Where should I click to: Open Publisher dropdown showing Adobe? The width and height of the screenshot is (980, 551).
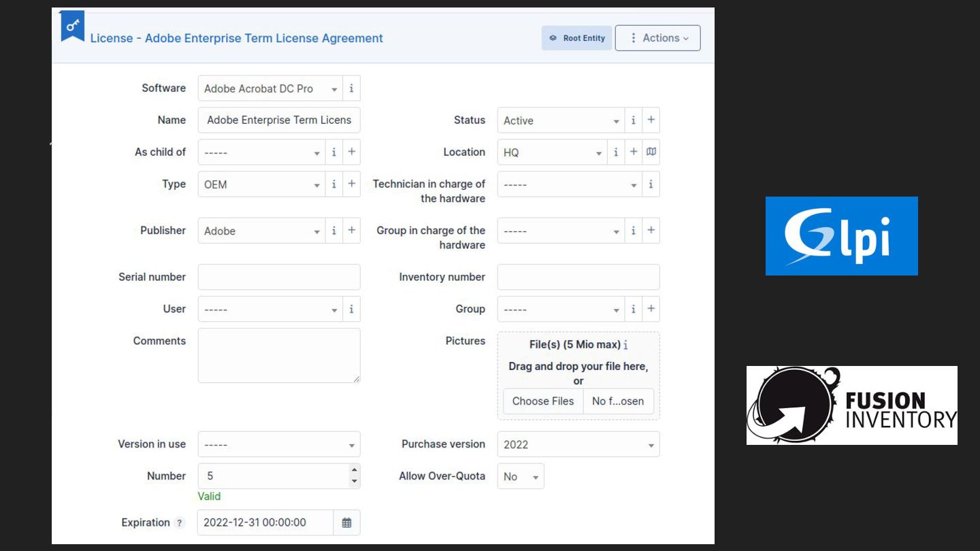(261, 231)
